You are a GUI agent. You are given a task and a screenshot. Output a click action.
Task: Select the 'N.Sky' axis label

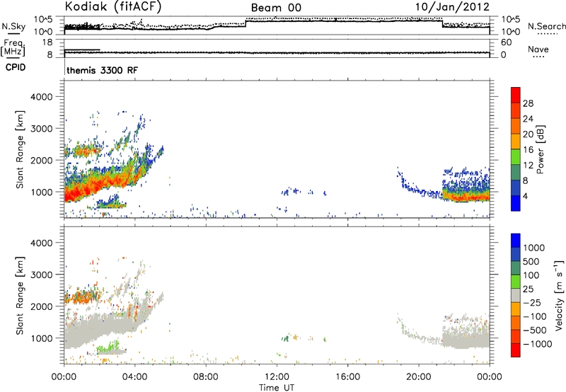pos(13,26)
